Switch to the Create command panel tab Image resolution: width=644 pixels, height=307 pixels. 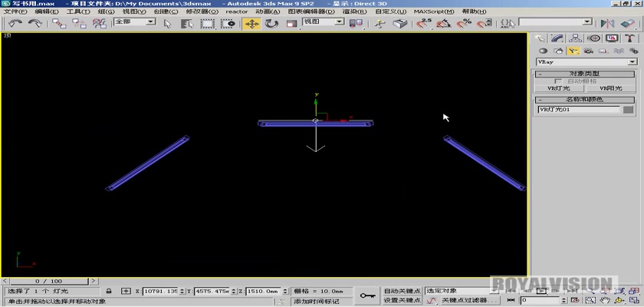tap(540, 38)
